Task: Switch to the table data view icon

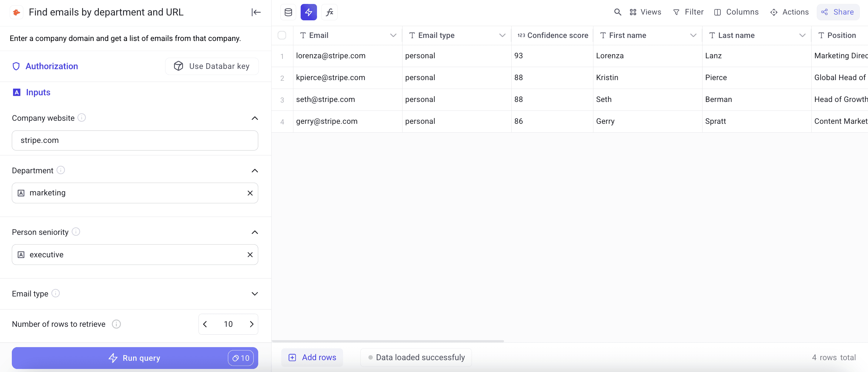Action: tap(288, 12)
